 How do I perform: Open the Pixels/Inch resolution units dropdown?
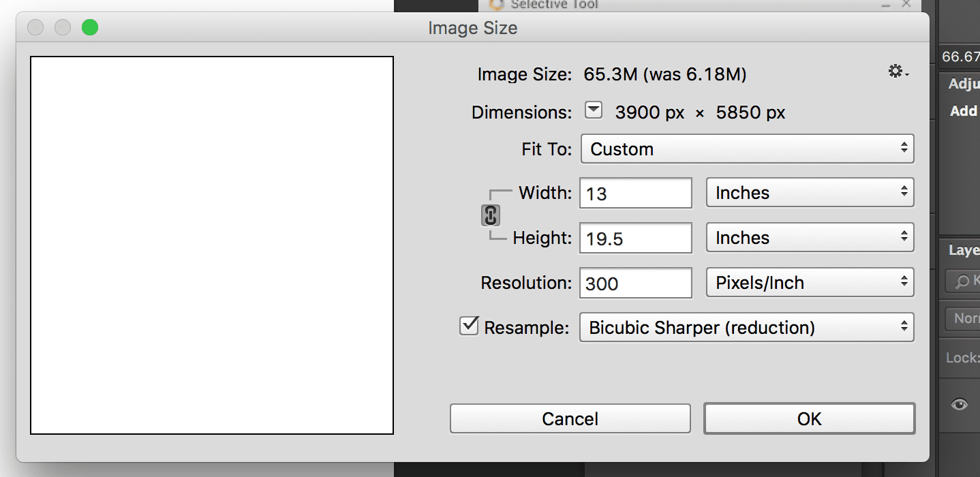pos(809,283)
